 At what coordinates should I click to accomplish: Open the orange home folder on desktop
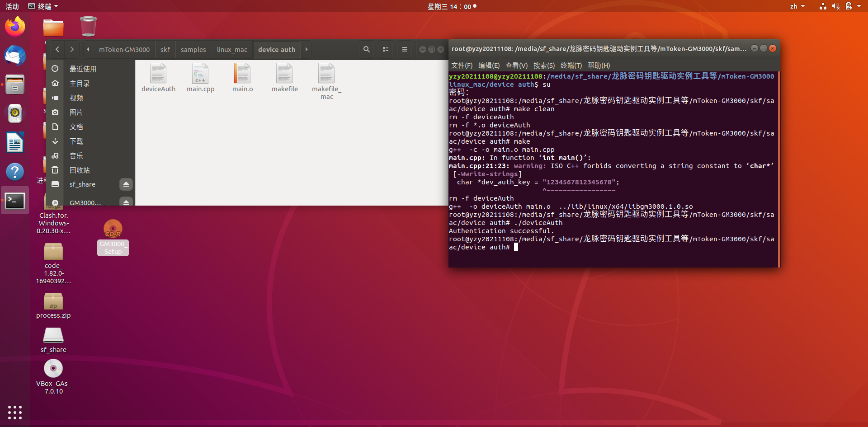point(53,28)
